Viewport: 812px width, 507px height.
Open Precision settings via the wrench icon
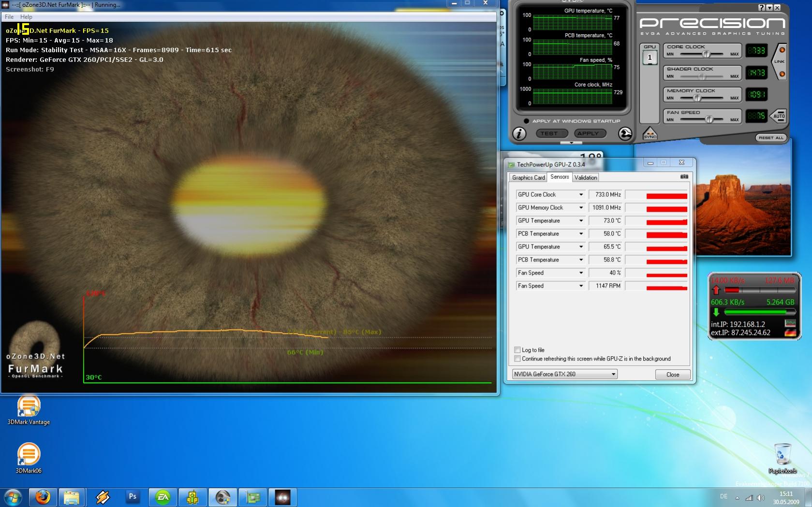coord(625,134)
